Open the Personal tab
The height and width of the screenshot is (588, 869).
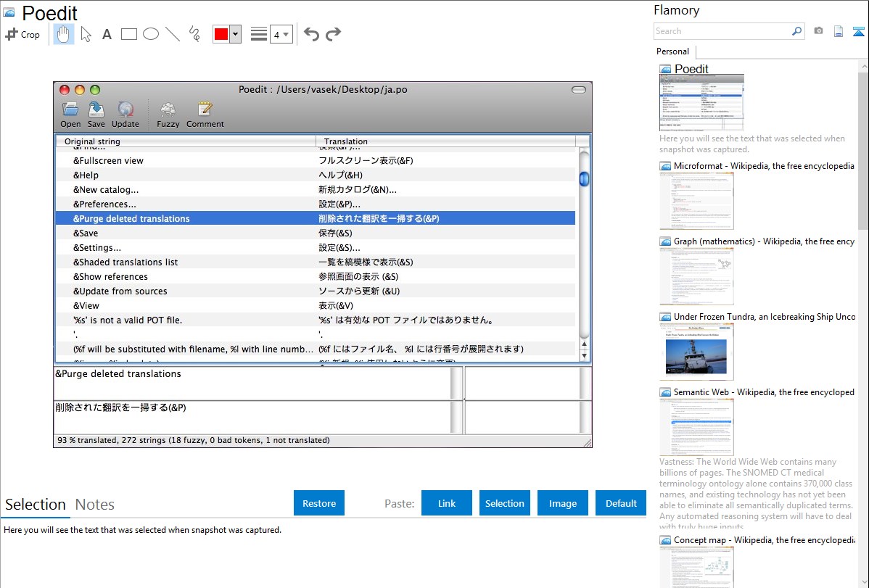(672, 51)
